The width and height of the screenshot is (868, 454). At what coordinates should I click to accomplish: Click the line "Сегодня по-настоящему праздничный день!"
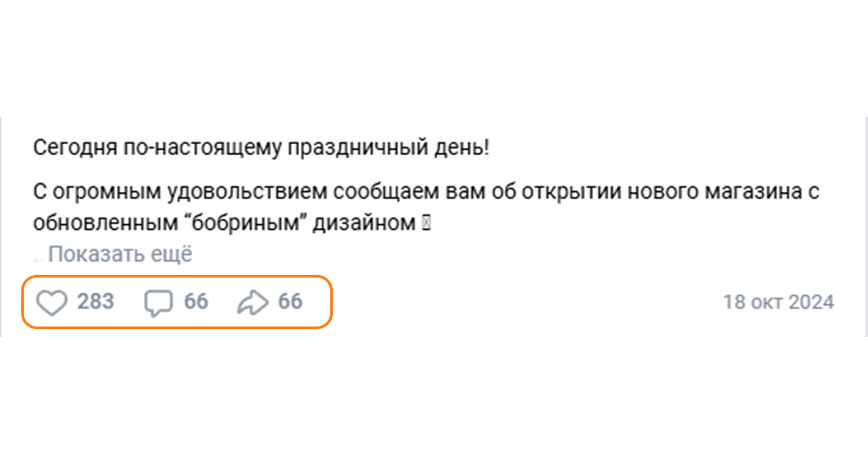point(261,148)
